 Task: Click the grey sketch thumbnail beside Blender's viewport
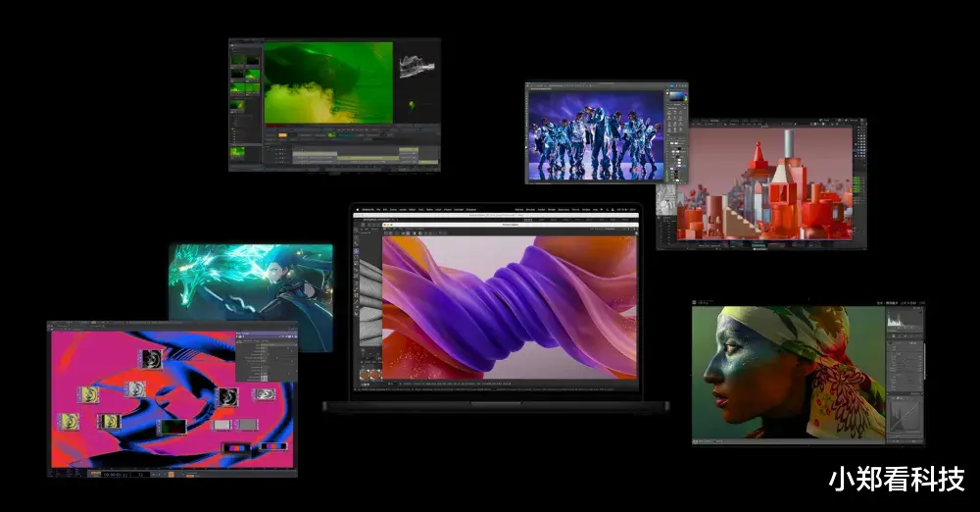tap(666, 199)
